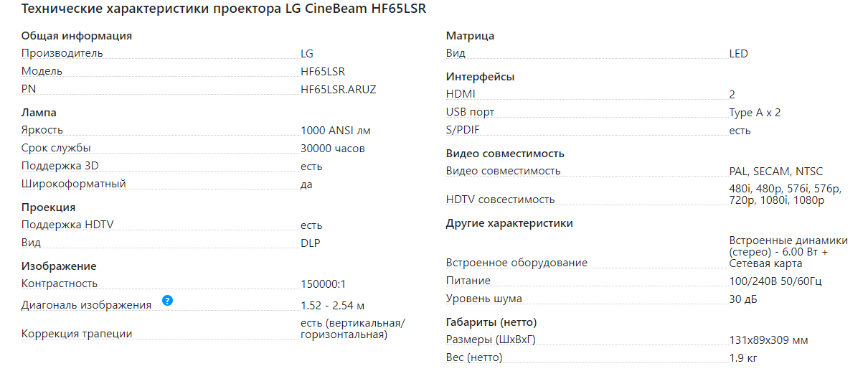The height and width of the screenshot is (384, 868).
Task: Select the Встроенное оборудование label
Action: (516, 263)
